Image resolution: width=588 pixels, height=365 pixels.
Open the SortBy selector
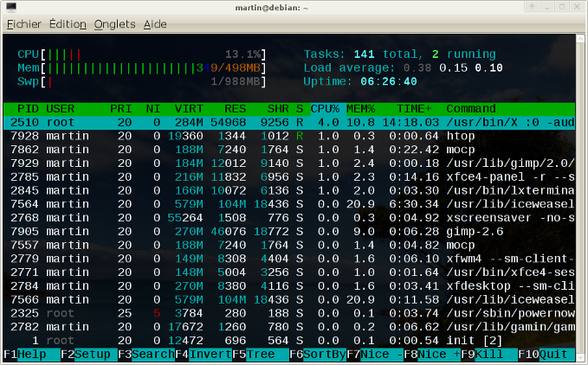click(x=325, y=354)
